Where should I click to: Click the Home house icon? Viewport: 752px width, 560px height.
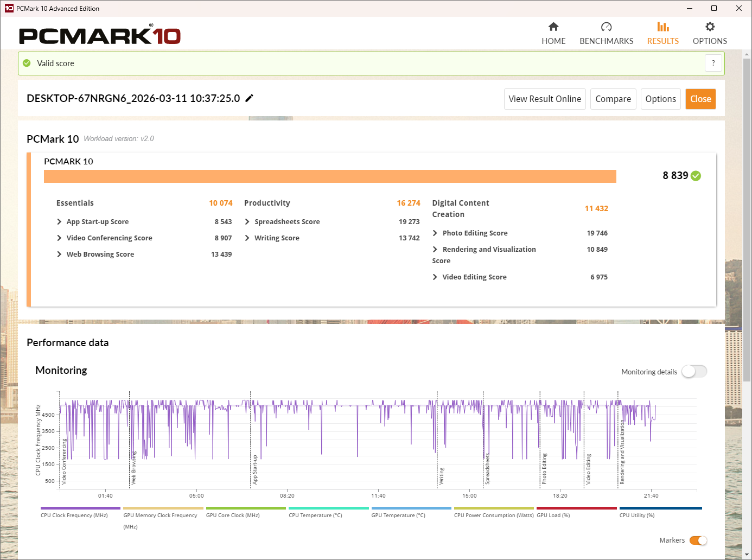tap(553, 27)
